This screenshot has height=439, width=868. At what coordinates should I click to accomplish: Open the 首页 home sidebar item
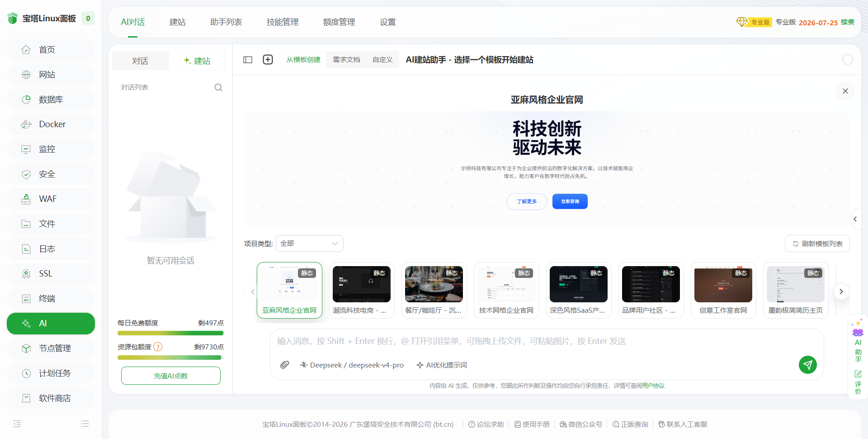51,50
